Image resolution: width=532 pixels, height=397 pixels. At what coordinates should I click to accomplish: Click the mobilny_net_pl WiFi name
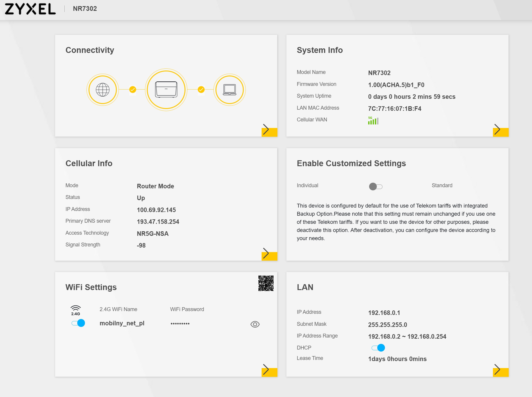tap(122, 323)
